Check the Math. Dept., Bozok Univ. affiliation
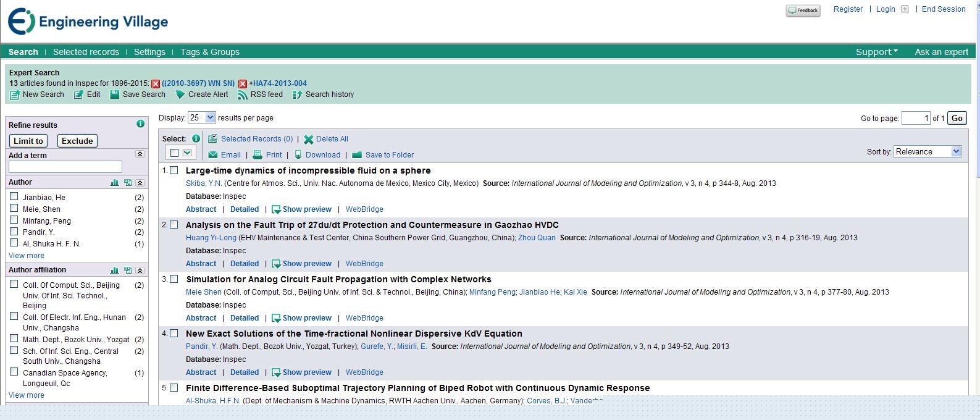The image size is (980, 420). pyautogui.click(x=14, y=338)
